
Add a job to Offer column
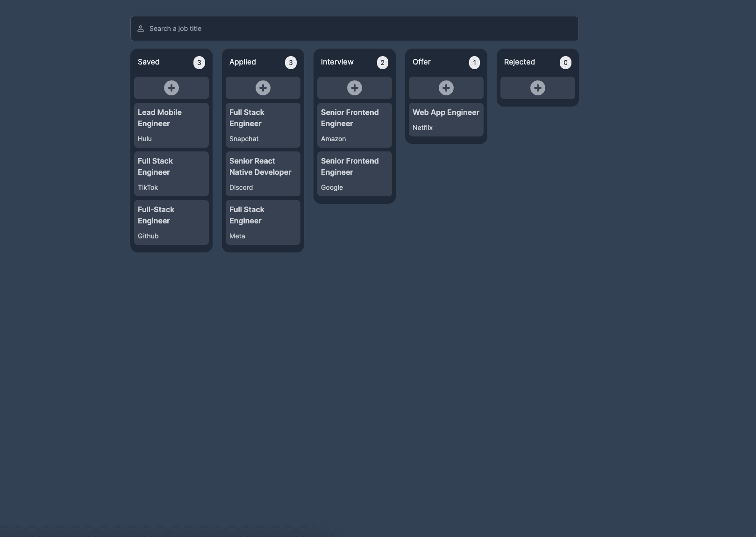click(x=446, y=88)
